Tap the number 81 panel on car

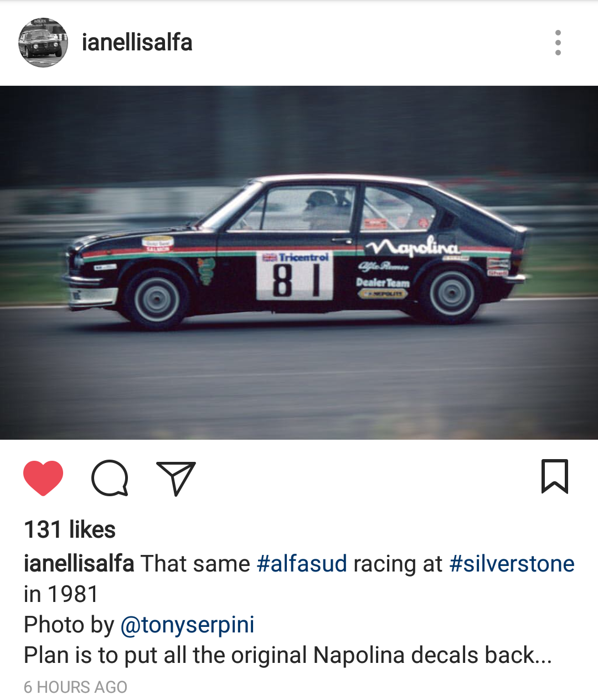295,276
